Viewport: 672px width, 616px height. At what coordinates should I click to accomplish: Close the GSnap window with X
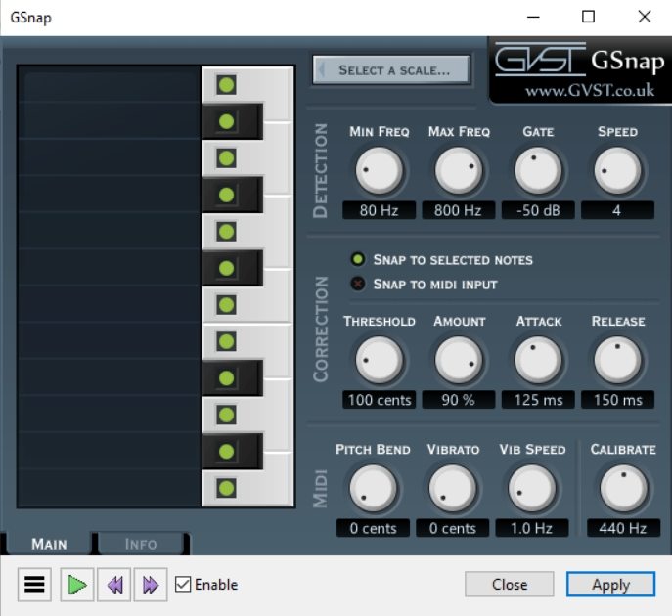(x=645, y=18)
